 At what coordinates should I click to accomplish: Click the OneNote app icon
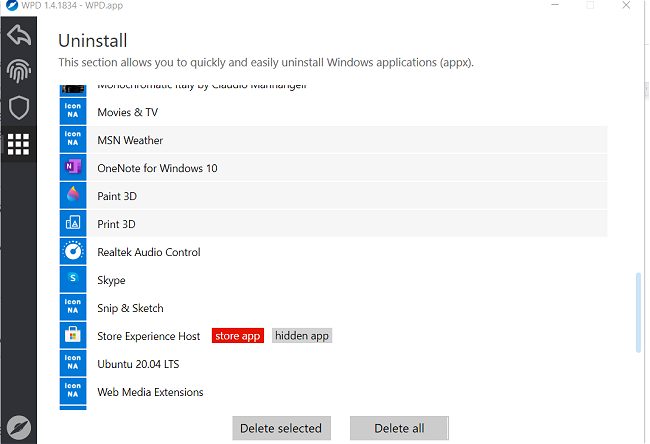[73, 167]
